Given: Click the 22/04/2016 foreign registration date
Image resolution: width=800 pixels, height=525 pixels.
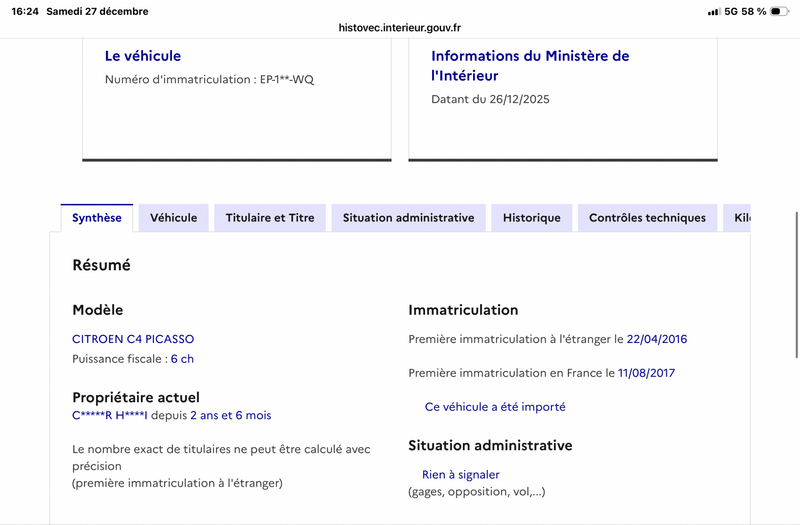Looking at the screenshot, I should pos(656,339).
